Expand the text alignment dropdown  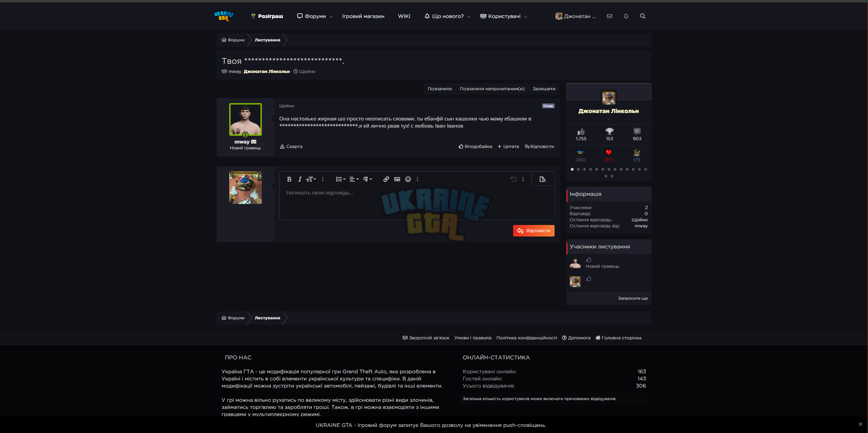point(354,179)
